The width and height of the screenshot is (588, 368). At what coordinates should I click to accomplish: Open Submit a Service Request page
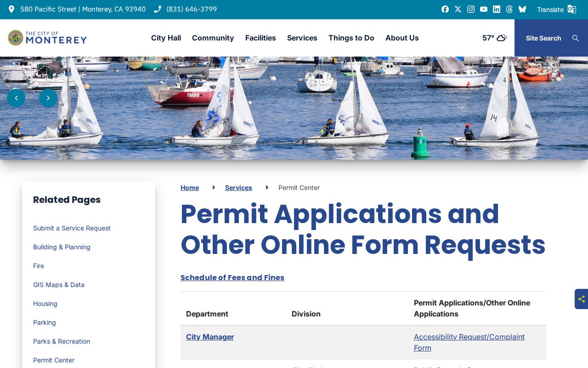[72, 228]
